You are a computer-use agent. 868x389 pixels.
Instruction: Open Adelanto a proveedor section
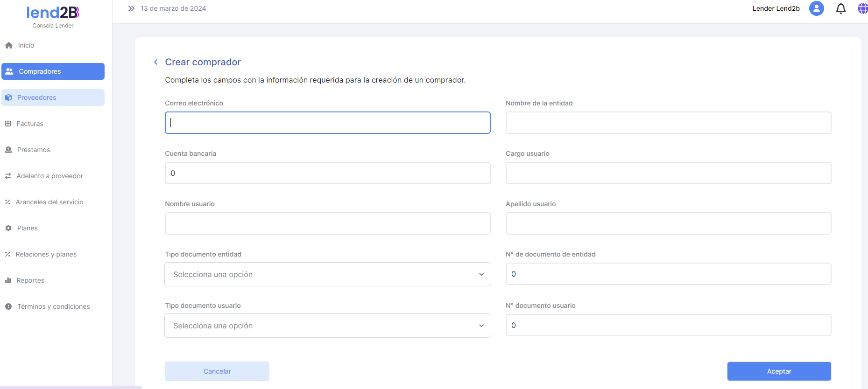tap(49, 176)
